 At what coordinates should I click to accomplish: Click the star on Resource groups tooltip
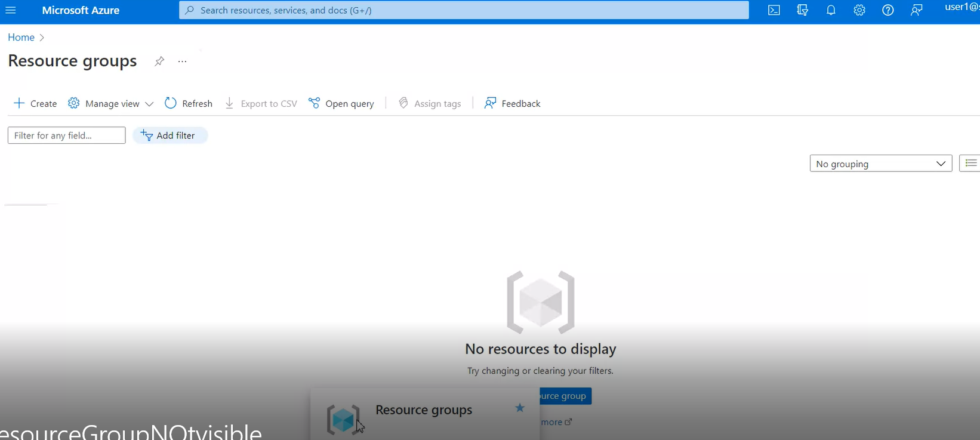pos(520,408)
